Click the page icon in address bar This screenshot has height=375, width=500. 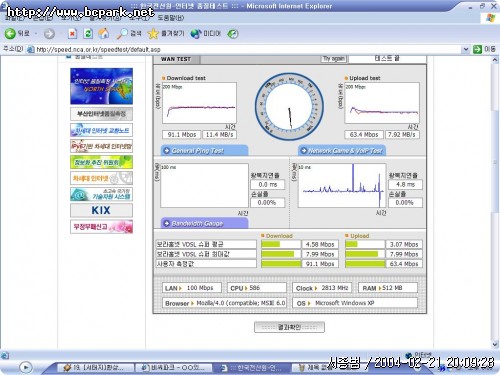(x=30, y=49)
